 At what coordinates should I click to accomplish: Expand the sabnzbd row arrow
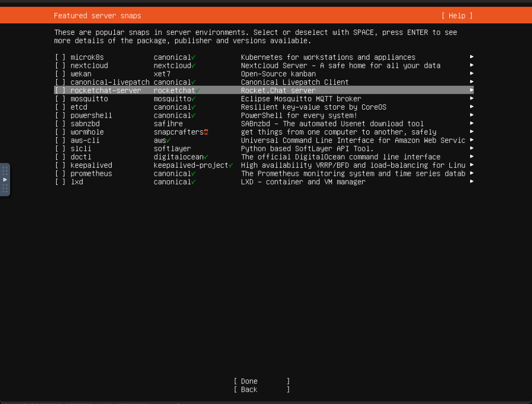(x=472, y=123)
